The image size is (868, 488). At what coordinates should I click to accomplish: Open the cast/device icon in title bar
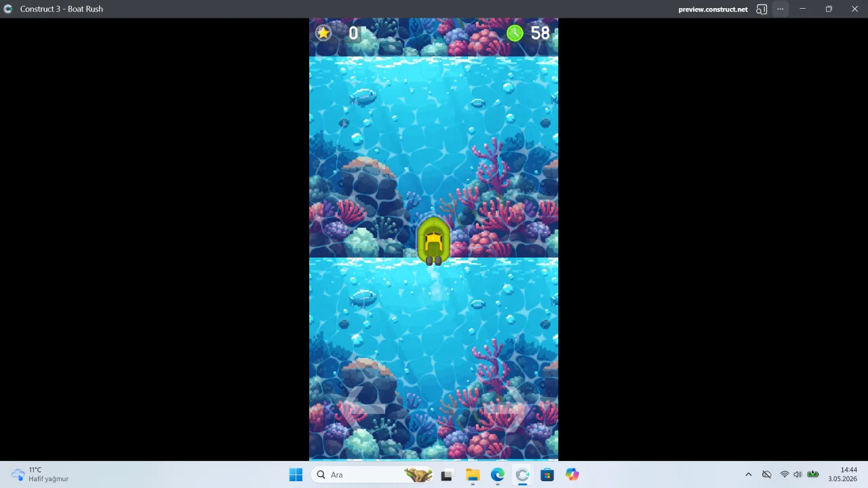[x=762, y=9]
